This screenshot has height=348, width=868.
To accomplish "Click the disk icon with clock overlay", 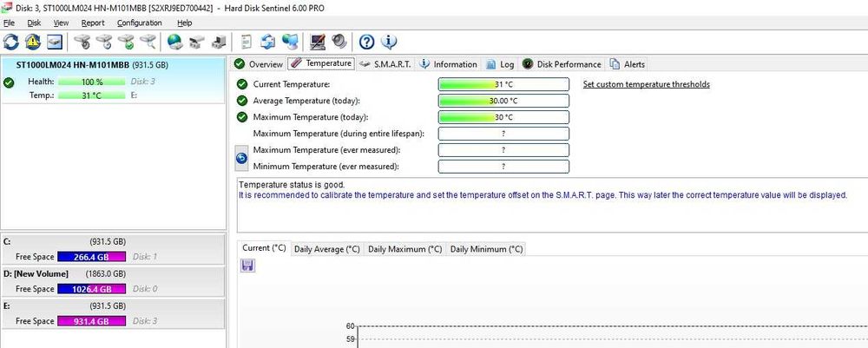I will pos(103,42).
